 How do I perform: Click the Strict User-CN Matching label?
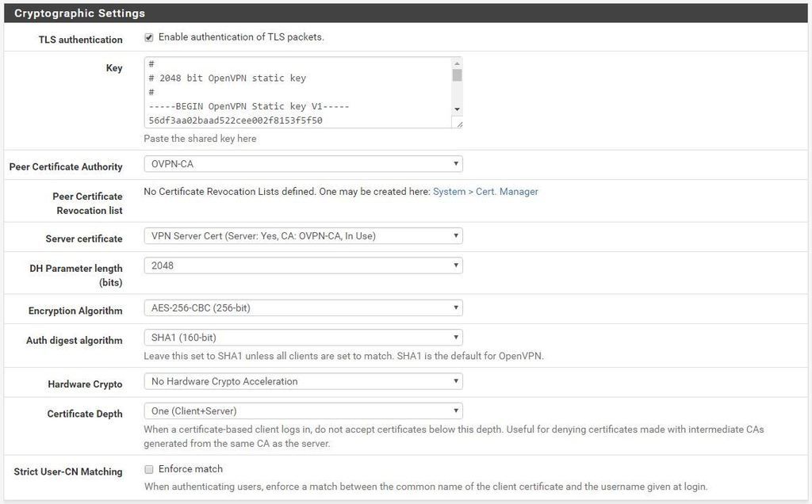tap(68, 472)
